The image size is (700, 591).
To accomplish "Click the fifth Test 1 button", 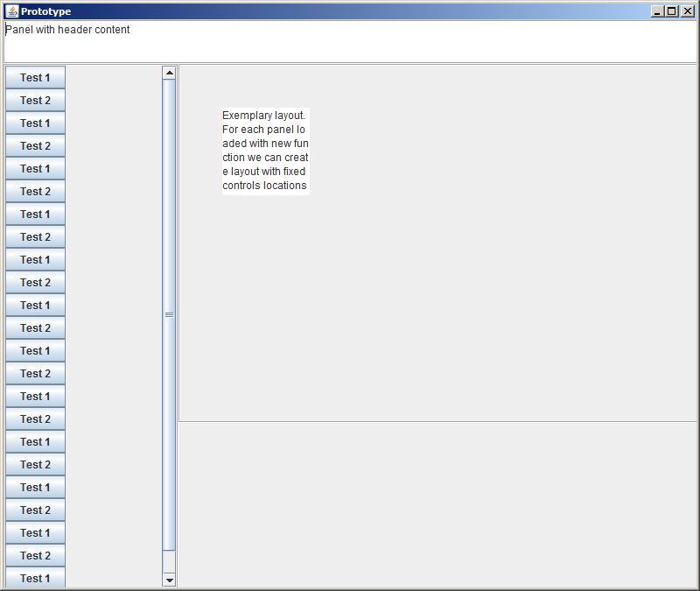I will click(35, 259).
